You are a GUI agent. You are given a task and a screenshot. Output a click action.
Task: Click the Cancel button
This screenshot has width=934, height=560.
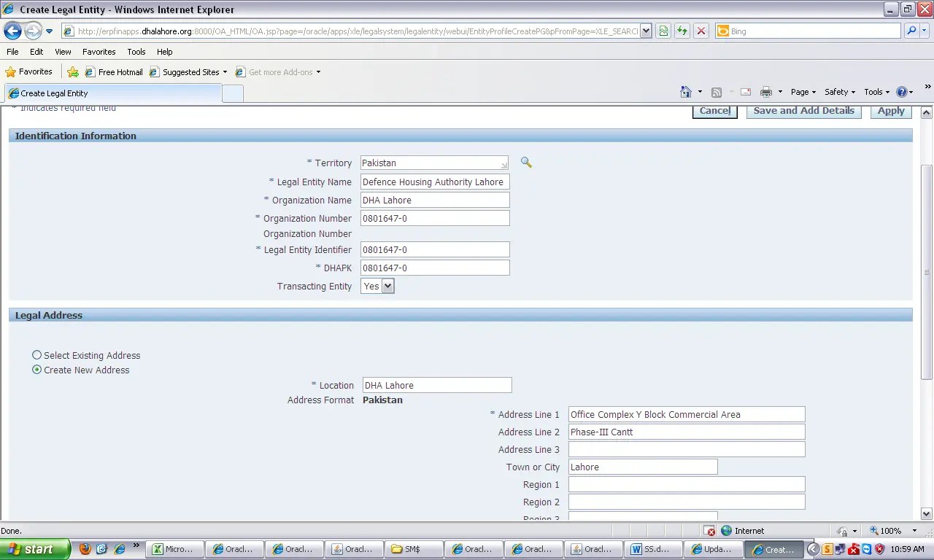tap(714, 110)
